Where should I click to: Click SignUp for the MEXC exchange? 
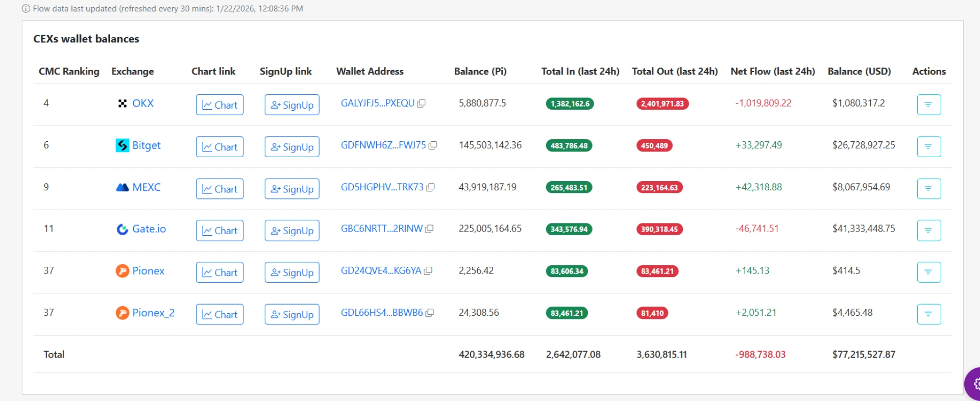click(x=292, y=189)
